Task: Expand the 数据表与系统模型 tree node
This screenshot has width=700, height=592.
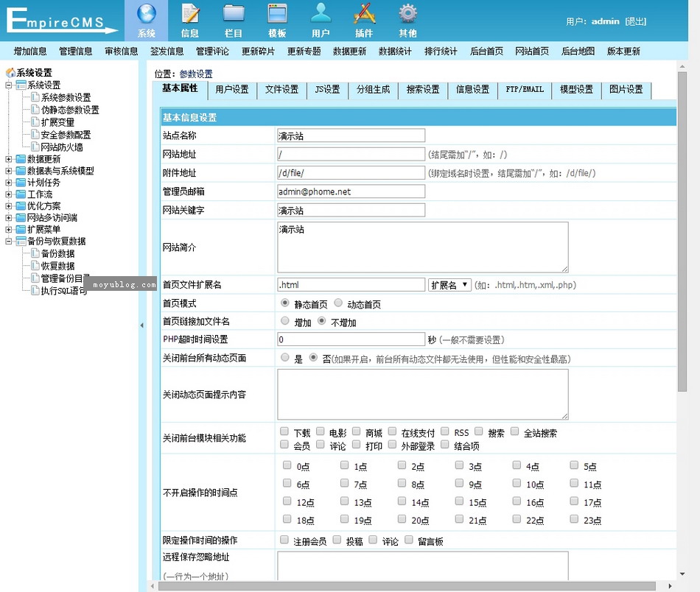Action: (9, 170)
